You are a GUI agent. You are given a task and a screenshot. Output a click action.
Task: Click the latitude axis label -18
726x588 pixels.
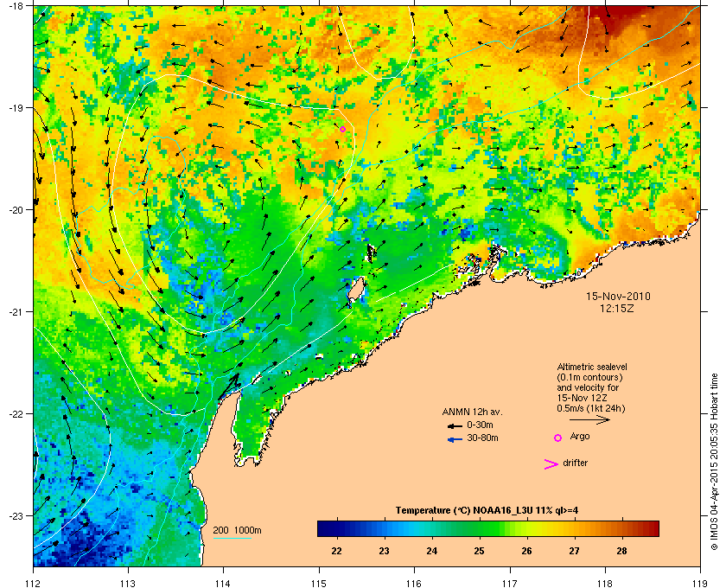[x=16, y=5]
